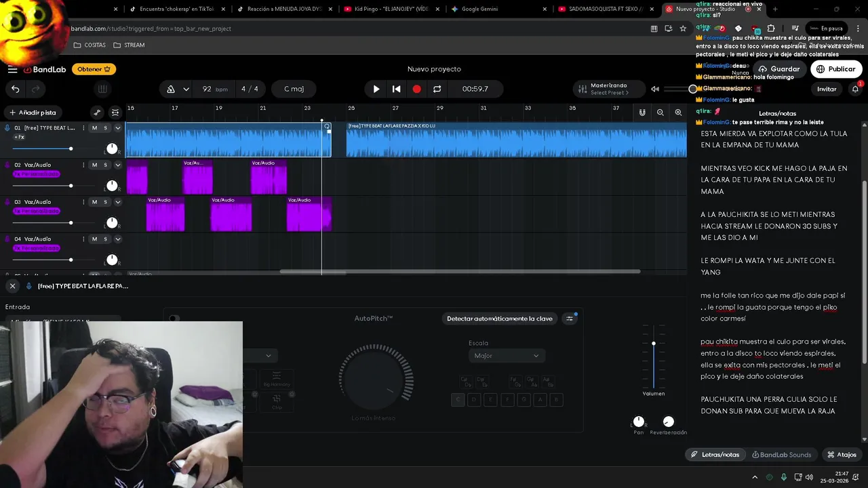868x488 pixels.
Task: Open notifications bell
Action: click(855, 89)
